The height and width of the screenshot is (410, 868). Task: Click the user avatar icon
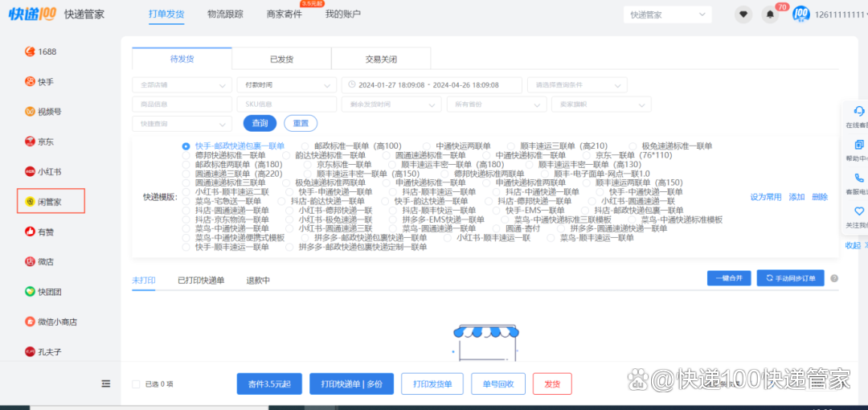(801, 14)
